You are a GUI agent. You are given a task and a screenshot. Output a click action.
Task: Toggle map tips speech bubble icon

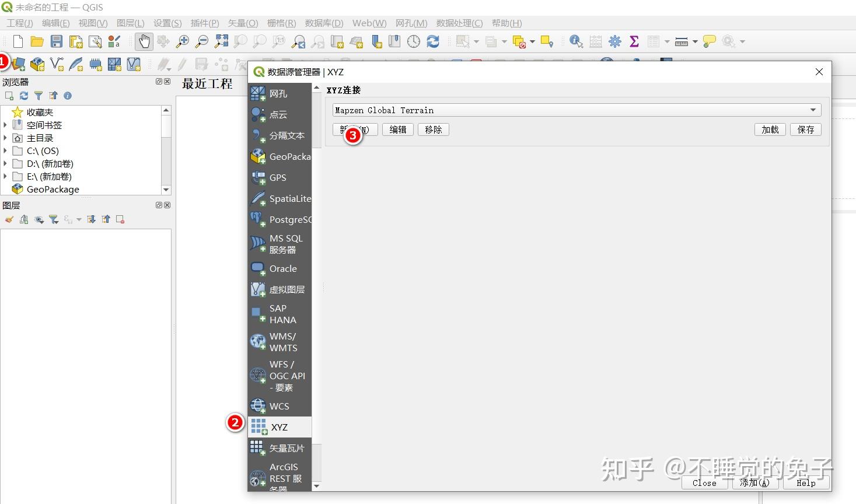point(710,41)
